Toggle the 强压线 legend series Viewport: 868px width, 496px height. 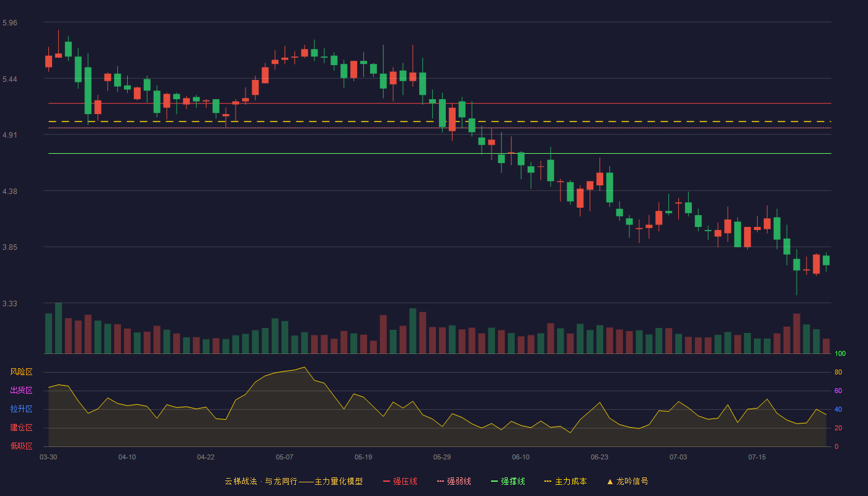pos(400,481)
